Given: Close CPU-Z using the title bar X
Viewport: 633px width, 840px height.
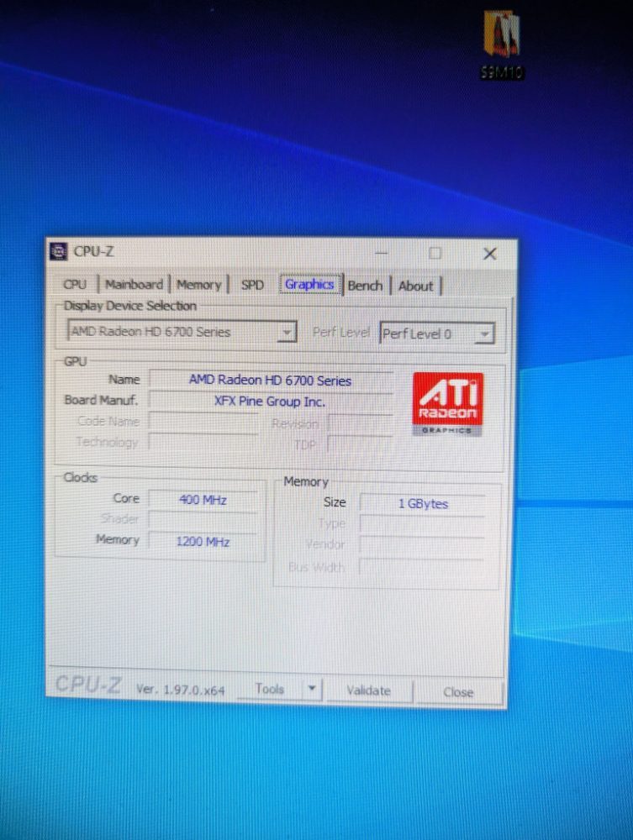Looking at the screenshot, I should [x=489, y=254].
